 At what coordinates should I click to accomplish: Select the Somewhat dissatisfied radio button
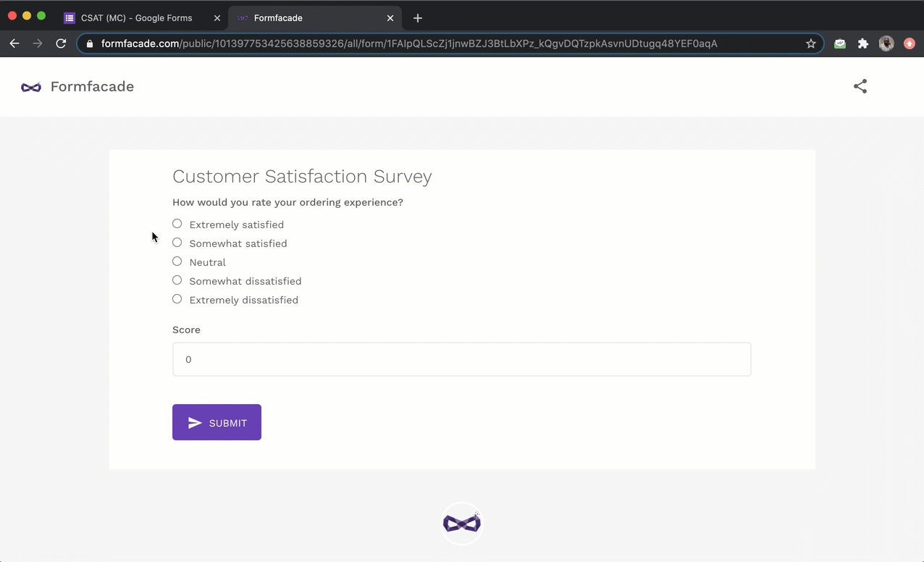(x=177, y=280)
